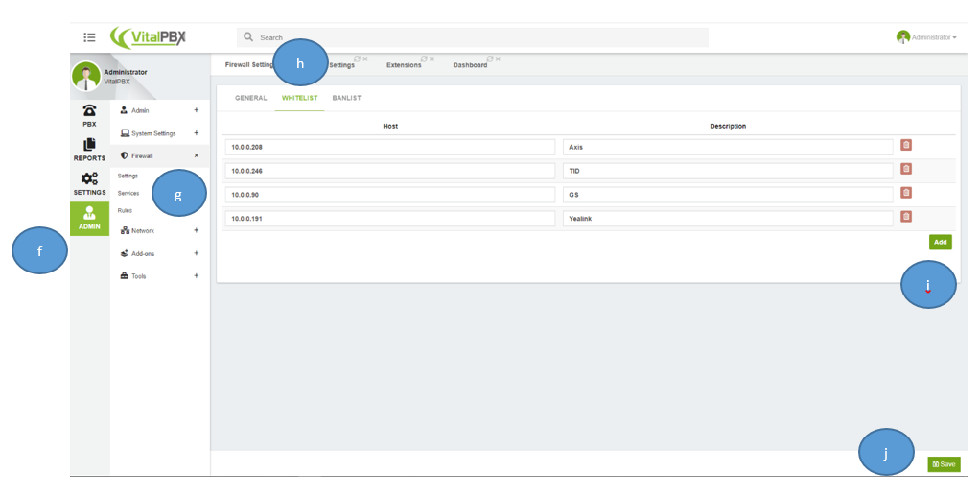Delete the GS whitelist entry

pyautogui.click(x=905, y=193)
